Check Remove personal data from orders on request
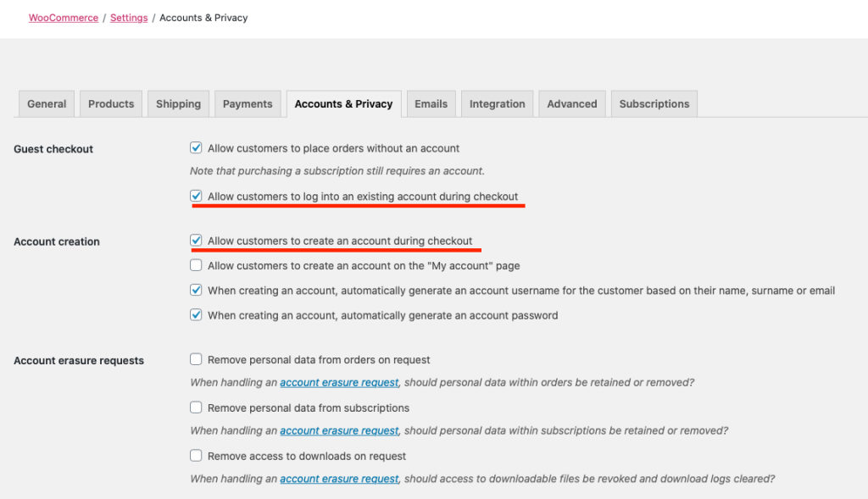The width and height of the screenshot is (868, 499). click(x=197, y=359)
